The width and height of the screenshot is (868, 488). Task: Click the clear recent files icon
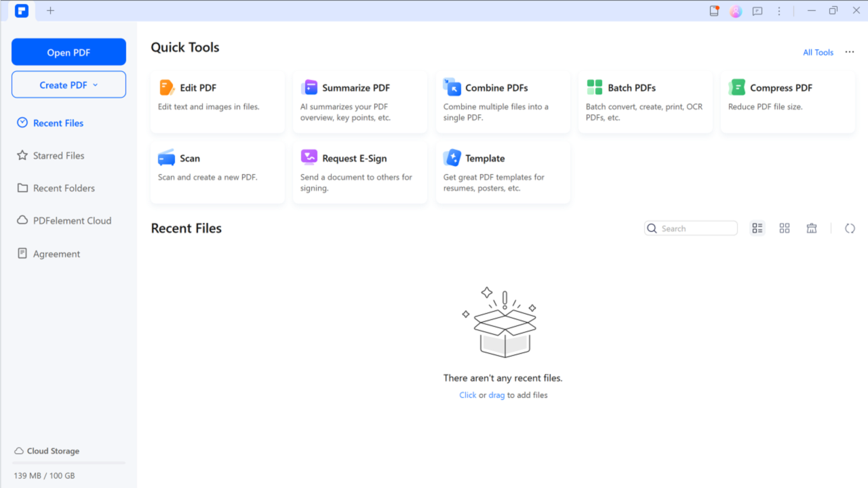click(812, 228)
